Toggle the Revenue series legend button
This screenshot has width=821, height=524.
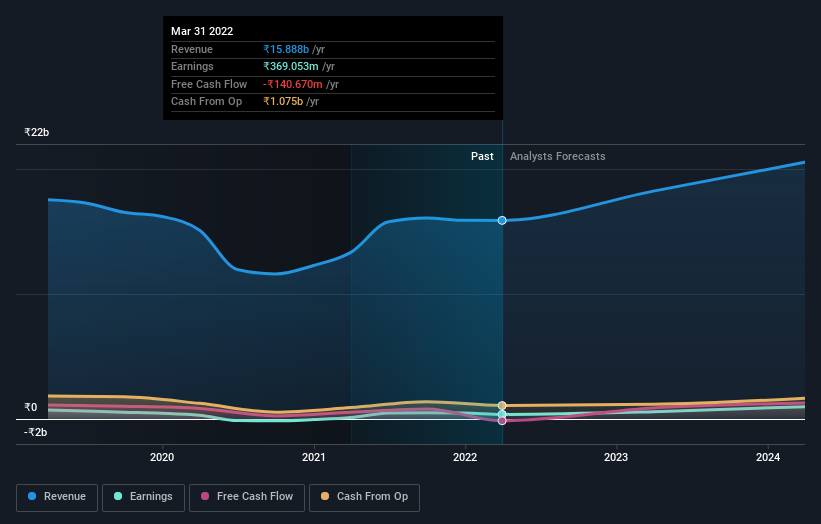pyautogui.click(x=57, y=497)
